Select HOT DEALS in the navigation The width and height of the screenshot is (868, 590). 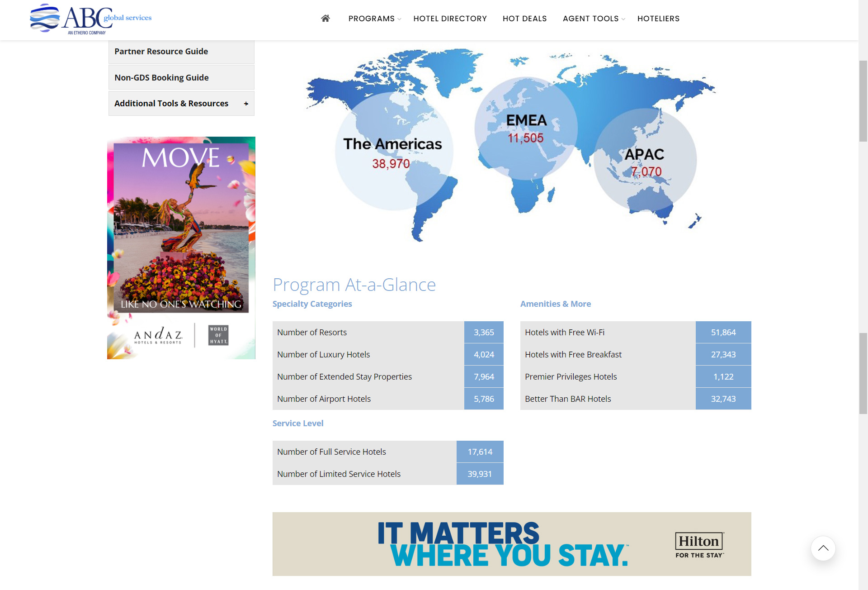pyautogui.click(x=524, y=19)
